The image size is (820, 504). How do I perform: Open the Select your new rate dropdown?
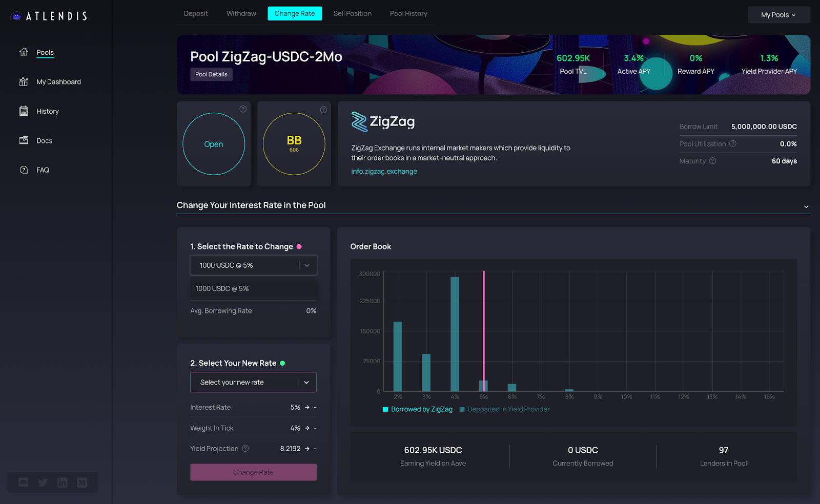tap(253, 382)
